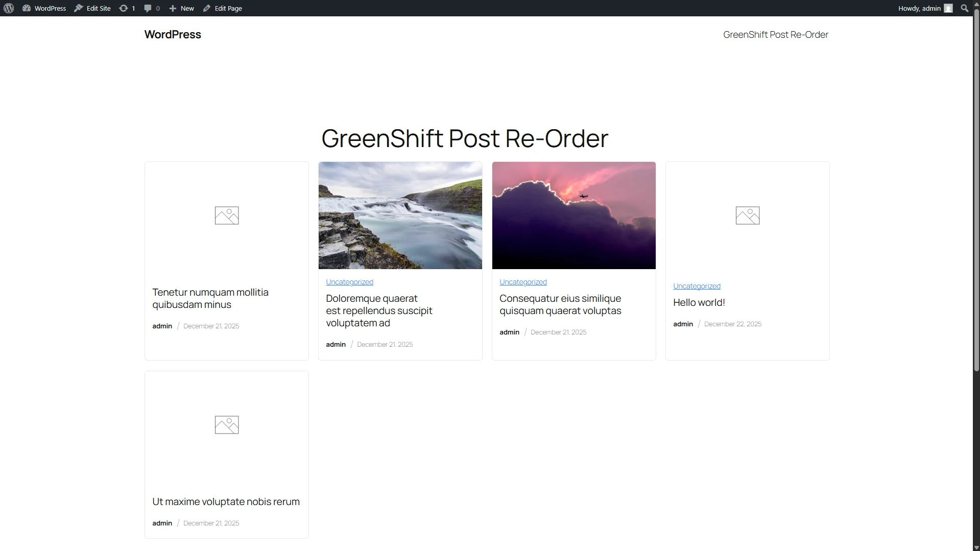Click the waterfall featured image
Image resolution: width=980 pixels, height=551 pixels.
point(400,215)
